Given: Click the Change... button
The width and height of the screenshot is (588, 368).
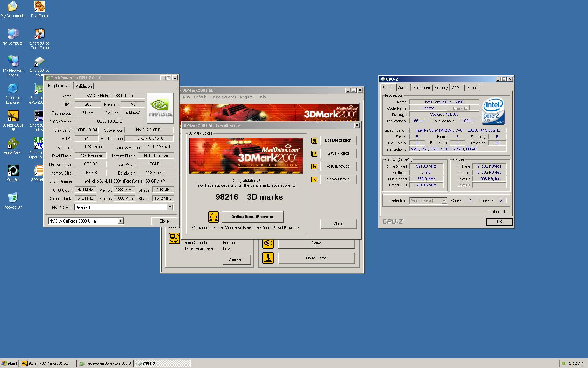Looking at the screenshot, I should 236,260.
